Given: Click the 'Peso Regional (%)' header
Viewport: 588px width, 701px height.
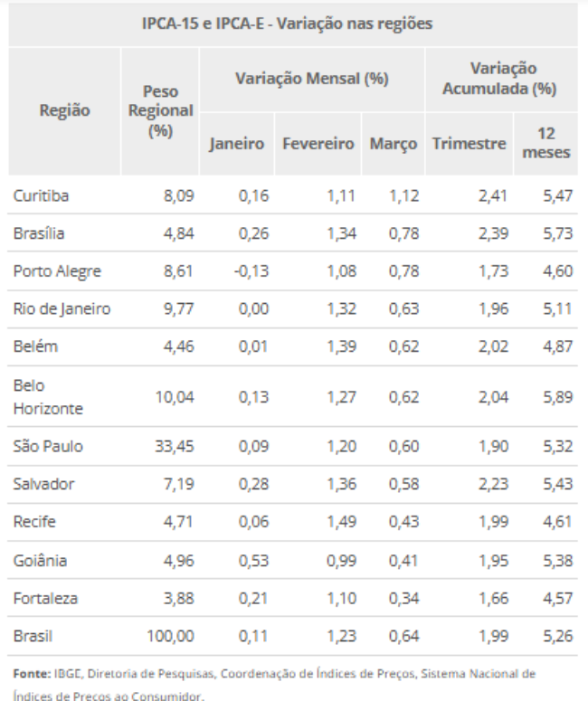Looking at the screenshot, I should (160, 110).
